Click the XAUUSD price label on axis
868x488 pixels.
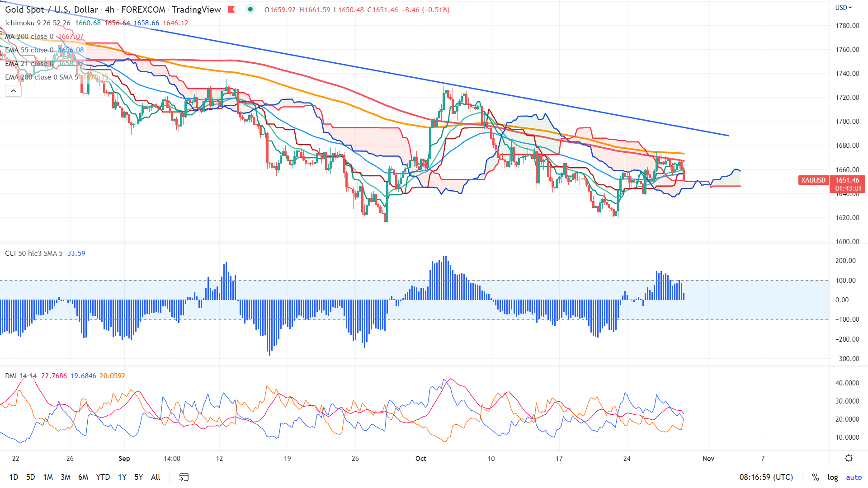pos(813,180)
